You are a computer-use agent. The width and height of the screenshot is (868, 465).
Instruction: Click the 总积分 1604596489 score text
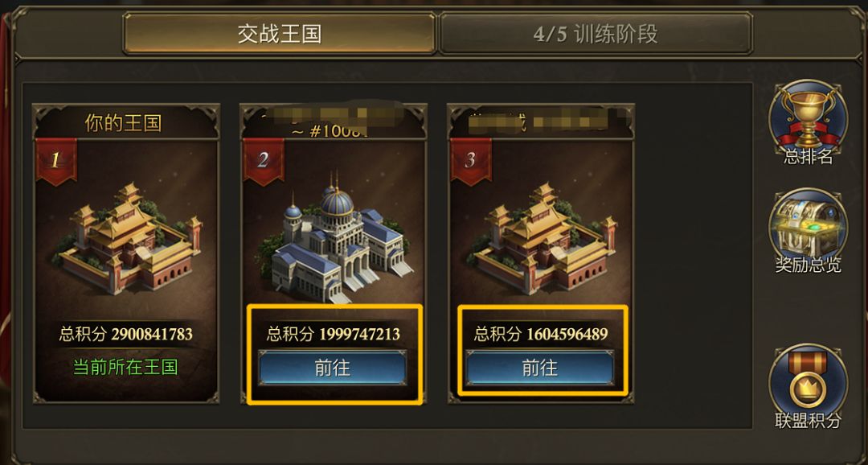(541, 334)
